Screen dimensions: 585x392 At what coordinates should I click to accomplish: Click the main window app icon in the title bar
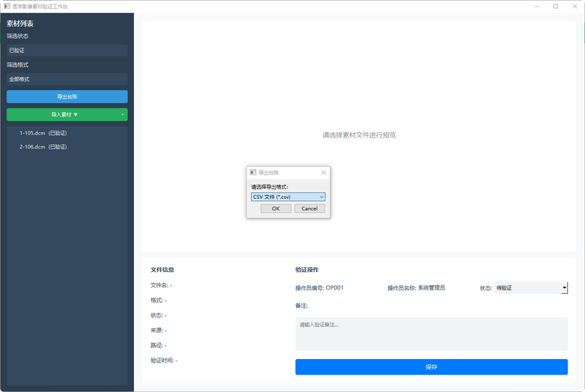click(x=7, y=7)
